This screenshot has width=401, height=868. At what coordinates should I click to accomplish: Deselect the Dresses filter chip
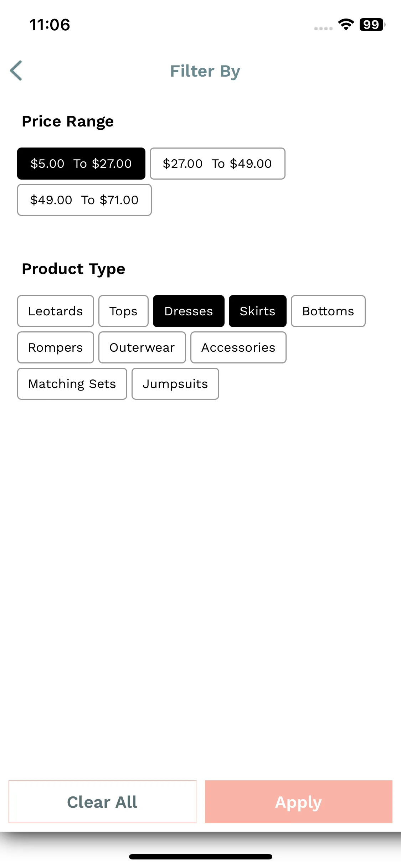pyautogui.click(x=189, y=311)
